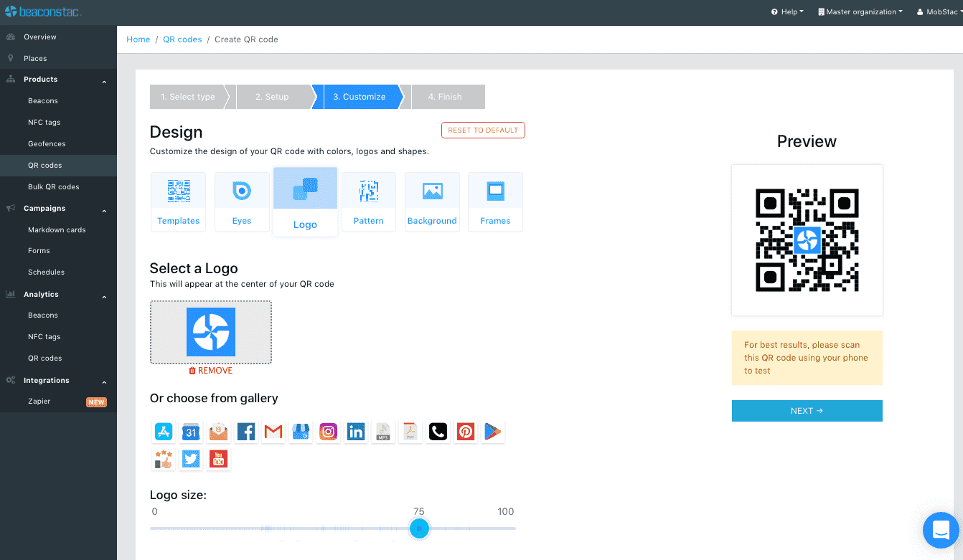The width and height of the screenshot is (963, 560).
Task: Select the black phone call logo
Action: tap(438, 432)
